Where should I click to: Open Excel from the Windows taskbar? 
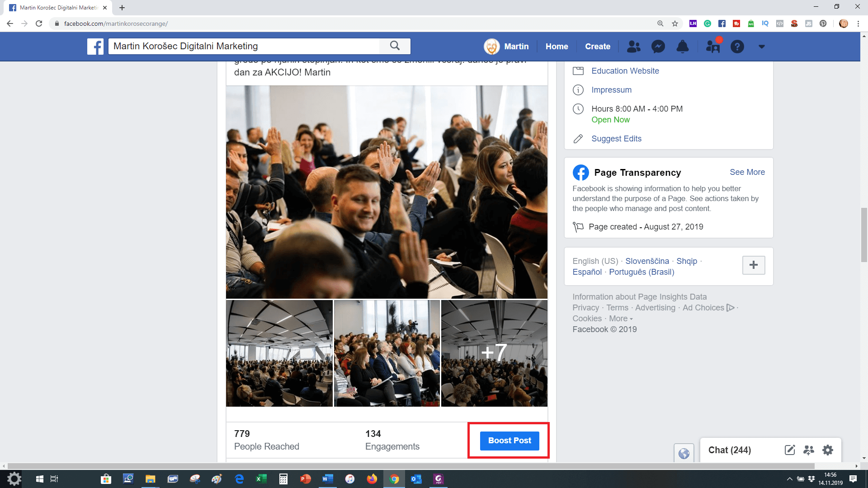pos(261,479)
